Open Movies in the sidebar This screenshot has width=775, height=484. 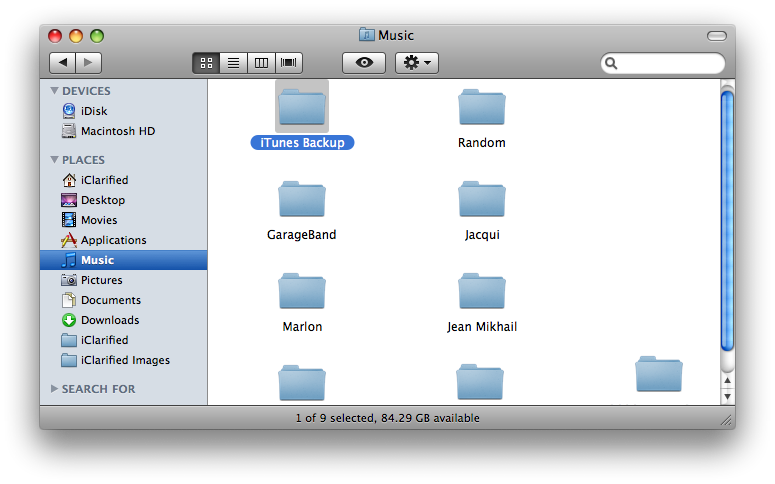(124, 220)
